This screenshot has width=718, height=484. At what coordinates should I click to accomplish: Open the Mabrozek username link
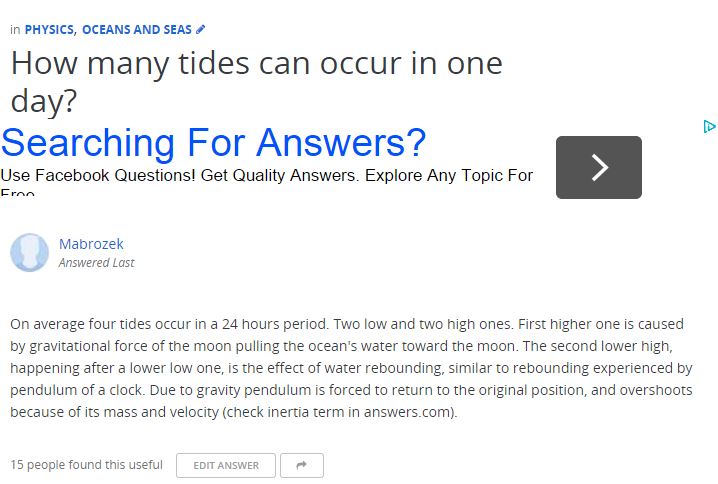pos(91,244)
